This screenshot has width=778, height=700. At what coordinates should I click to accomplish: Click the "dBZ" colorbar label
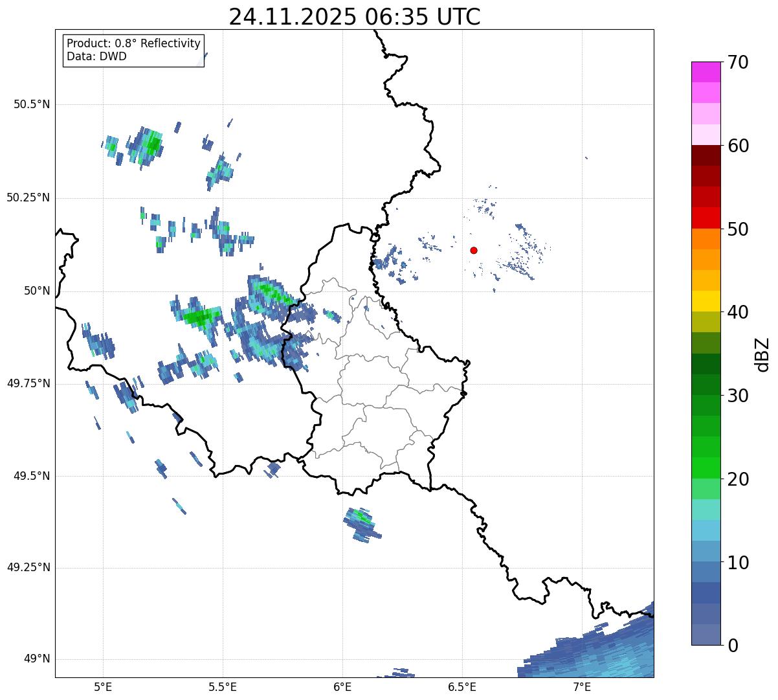pos(762,354)
